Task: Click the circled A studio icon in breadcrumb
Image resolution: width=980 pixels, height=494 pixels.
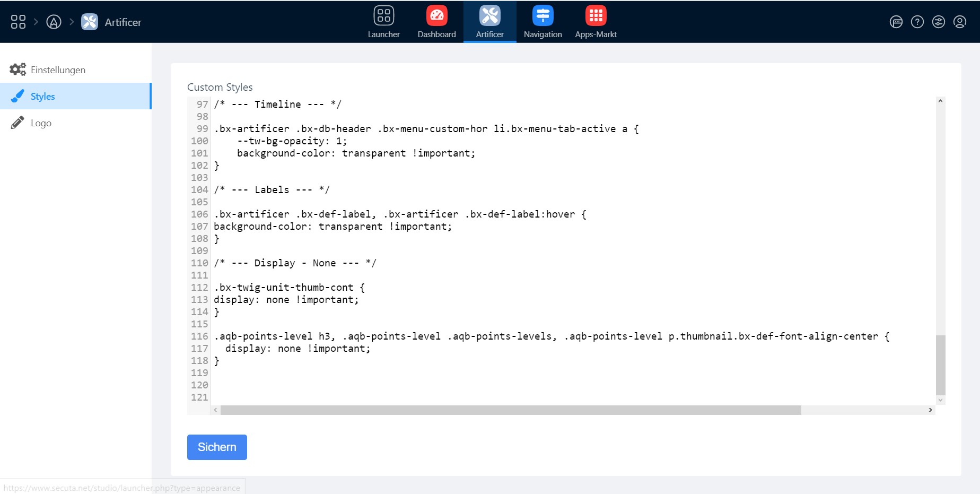Action: click(x=54, y=22)
